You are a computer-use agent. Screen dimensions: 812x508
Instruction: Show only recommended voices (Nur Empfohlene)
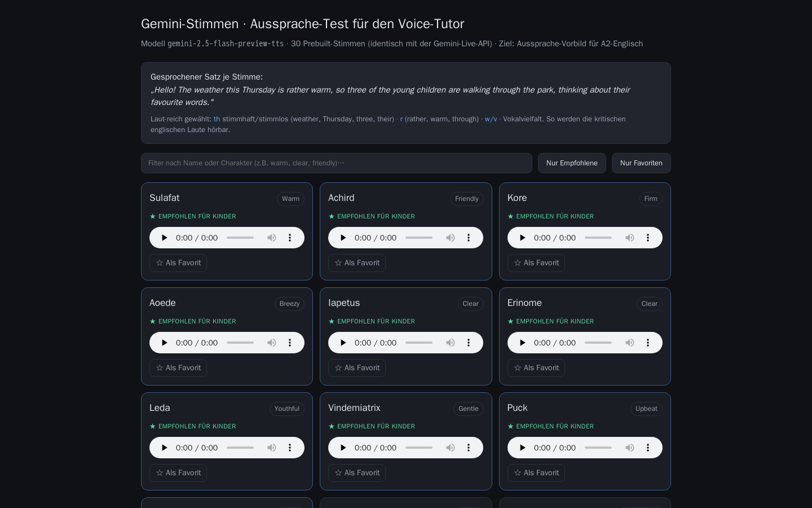(572, 163)
